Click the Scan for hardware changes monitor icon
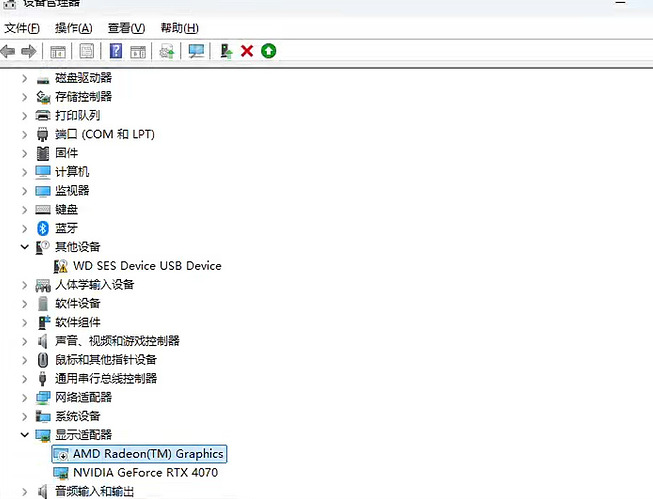 click(196, 51)
